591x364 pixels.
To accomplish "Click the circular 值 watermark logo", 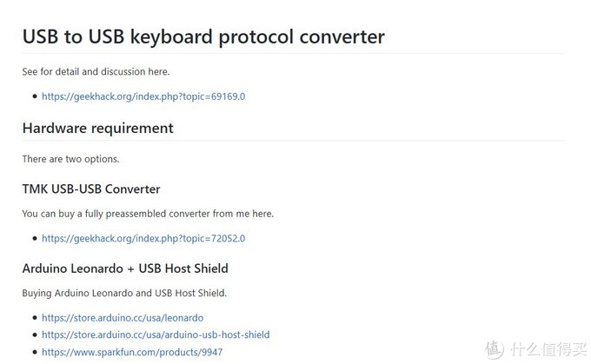I will [495, 349].
